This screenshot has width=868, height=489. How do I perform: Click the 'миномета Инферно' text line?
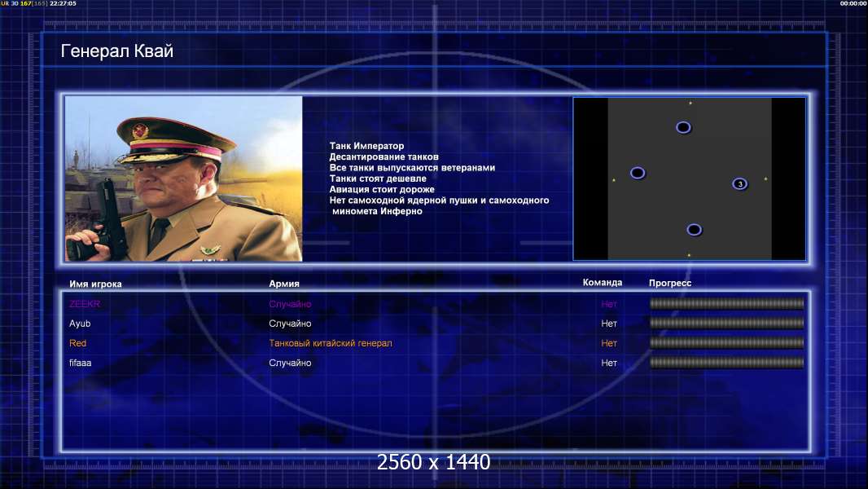tap(377, 211)
